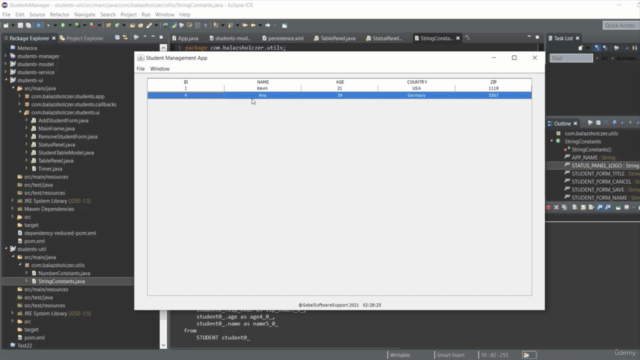Open the Navigate menu in Eclipse
The width and height of the screenshot is (640, 360).
coord(85,15)
